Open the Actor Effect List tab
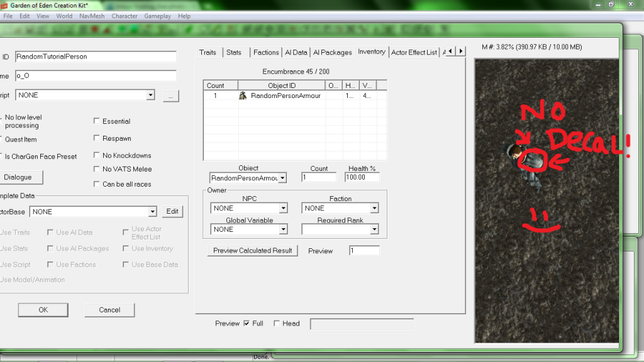The width and height of the screenshot is (644, 362). coord(414,52)
